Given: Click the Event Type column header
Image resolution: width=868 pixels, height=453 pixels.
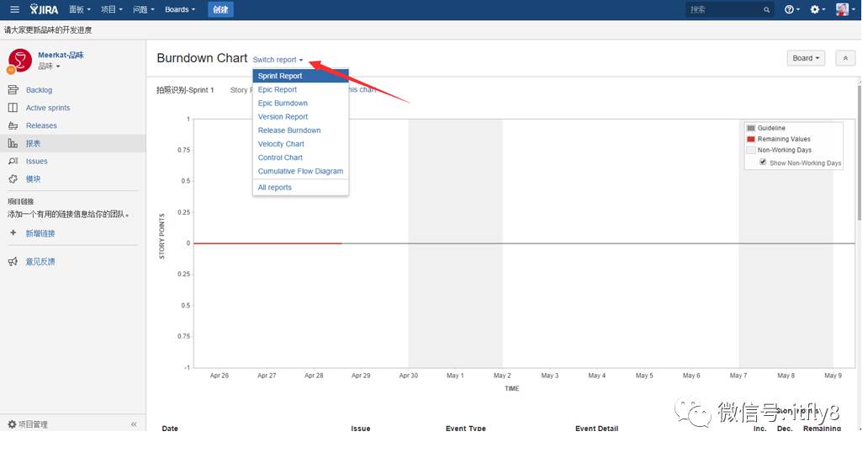Looking at the screenshot, I should click(466, 428).
